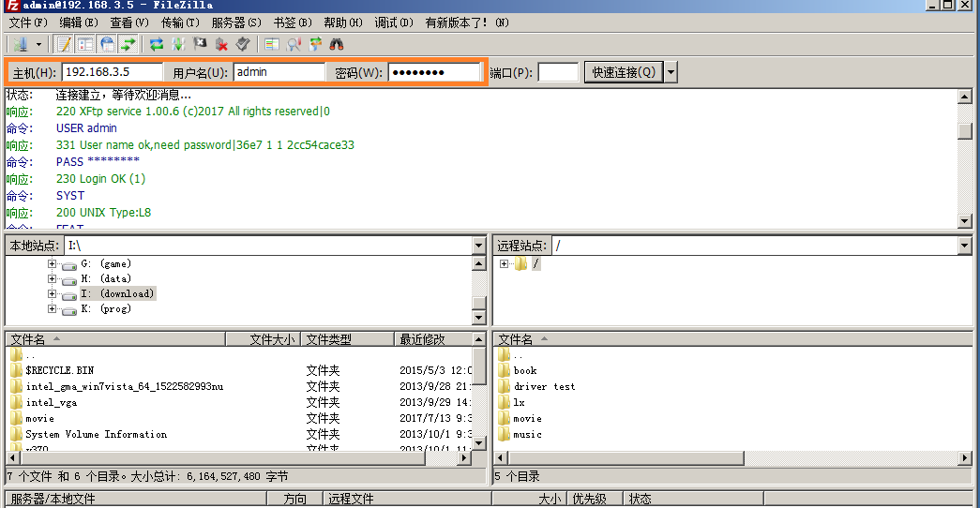
Task: Toggle the message log display
Action: coord(64,44)
